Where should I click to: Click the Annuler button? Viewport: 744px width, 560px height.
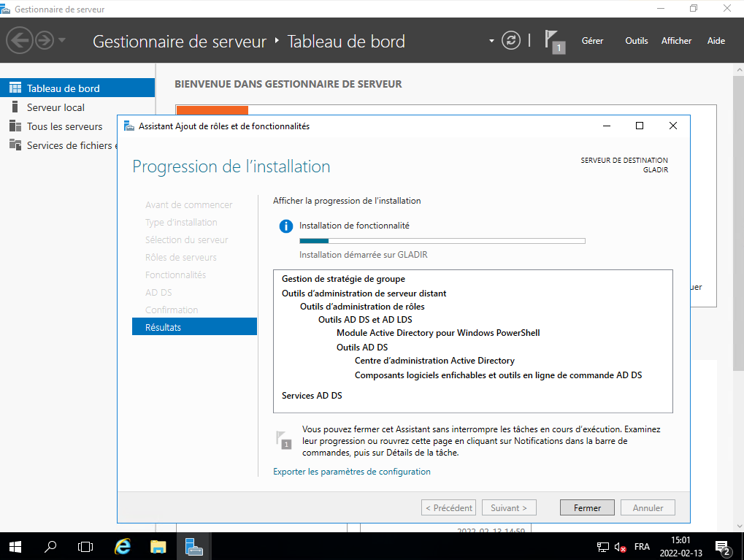coord(648,507)
